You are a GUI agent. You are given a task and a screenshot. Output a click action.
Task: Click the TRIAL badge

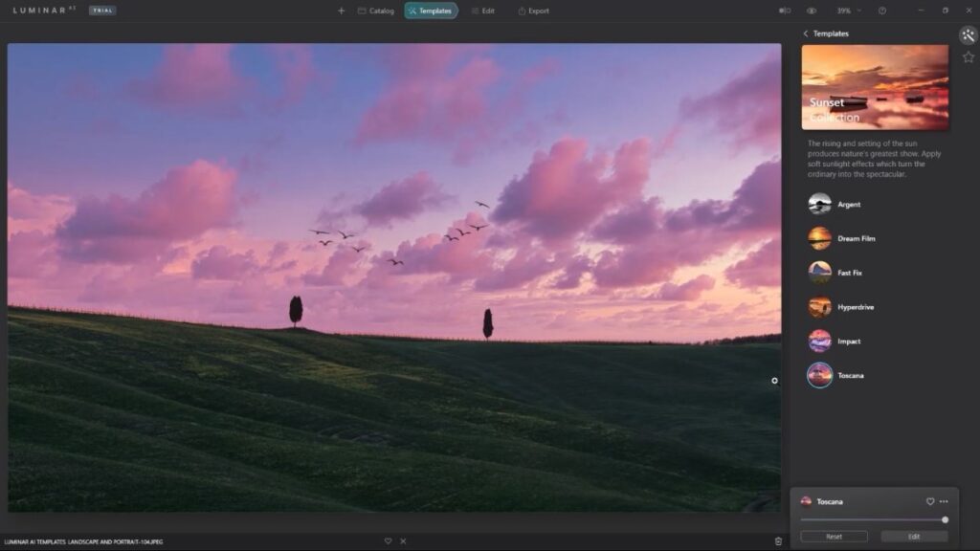point(102,11)
